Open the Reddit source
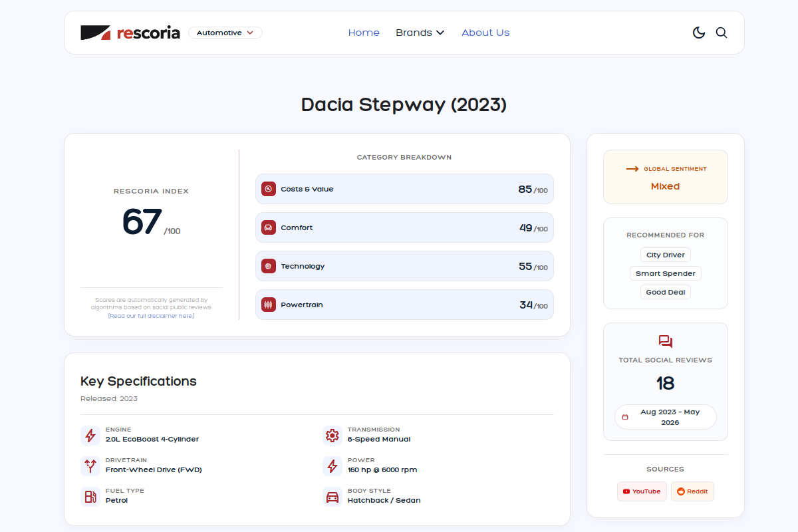Image resolution: width=798 pixels, height=532 pixels. [692, 491]
